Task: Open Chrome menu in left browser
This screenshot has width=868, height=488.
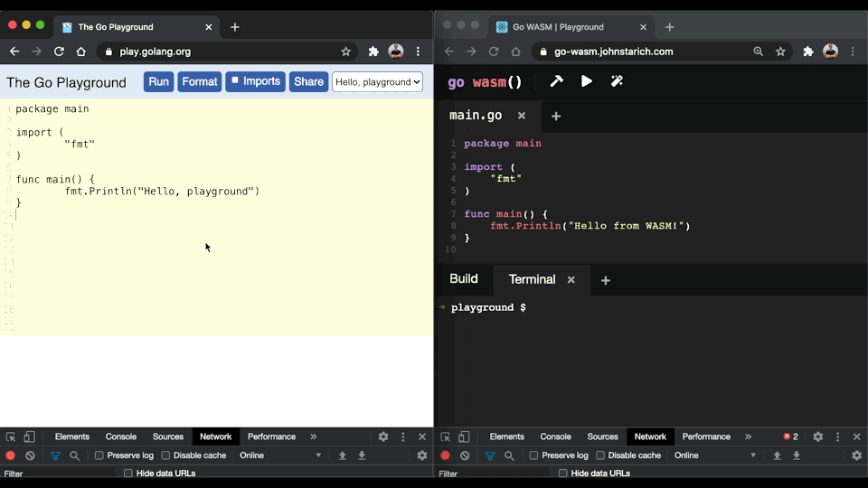Action: (x=418, y=52)
